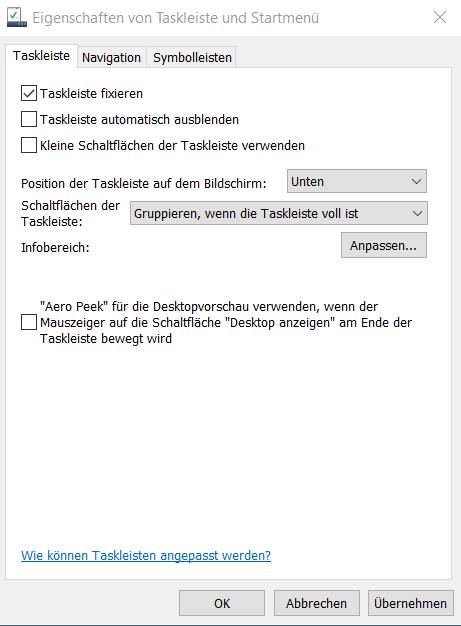Open the Symbolleisten tab
Screen dimensions: 461x626
[192, 57]
